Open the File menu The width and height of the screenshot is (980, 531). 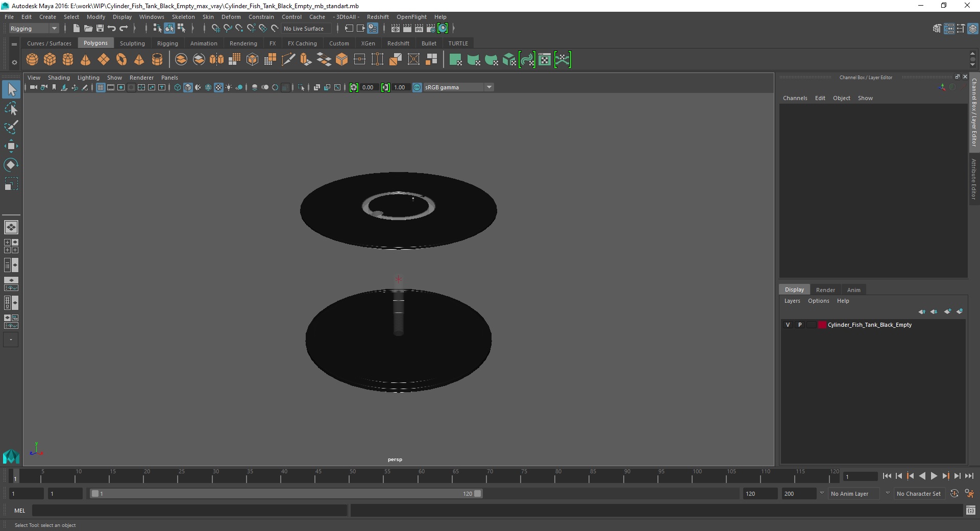tap(9, 17)
